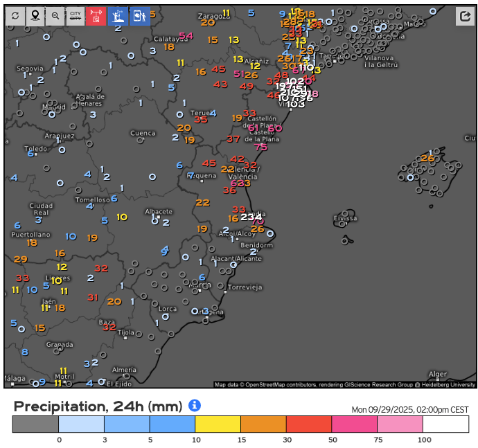
Task: Click the Eivissa island label
Action: (x=345, y=218)
